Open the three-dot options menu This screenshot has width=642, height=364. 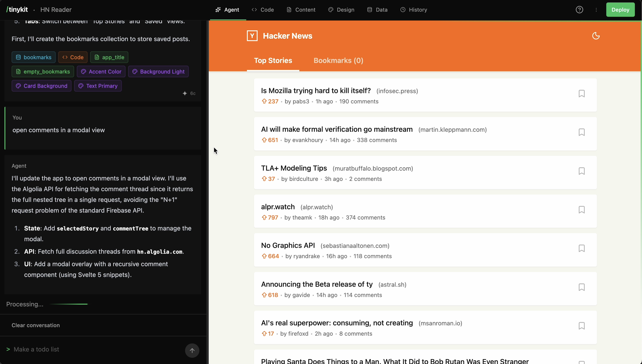click(596, 10)
